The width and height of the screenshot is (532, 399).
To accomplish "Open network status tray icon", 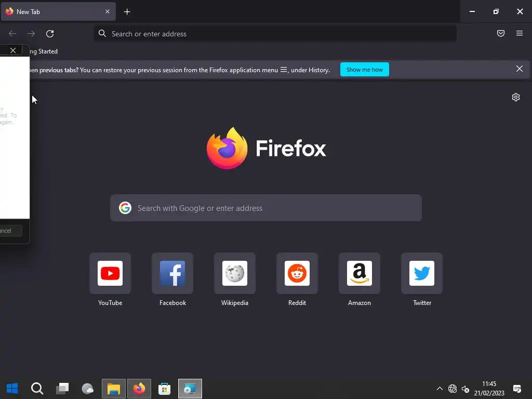I will [453, 389].
